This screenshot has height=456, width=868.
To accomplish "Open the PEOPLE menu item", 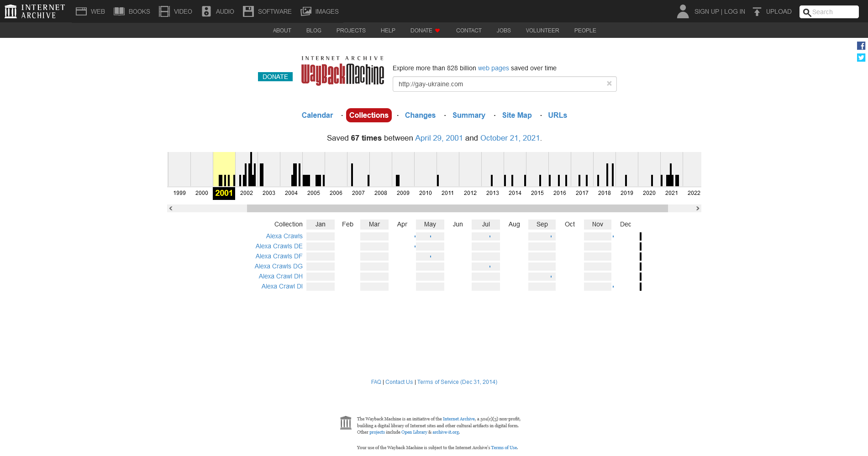I will click(585, 31).
